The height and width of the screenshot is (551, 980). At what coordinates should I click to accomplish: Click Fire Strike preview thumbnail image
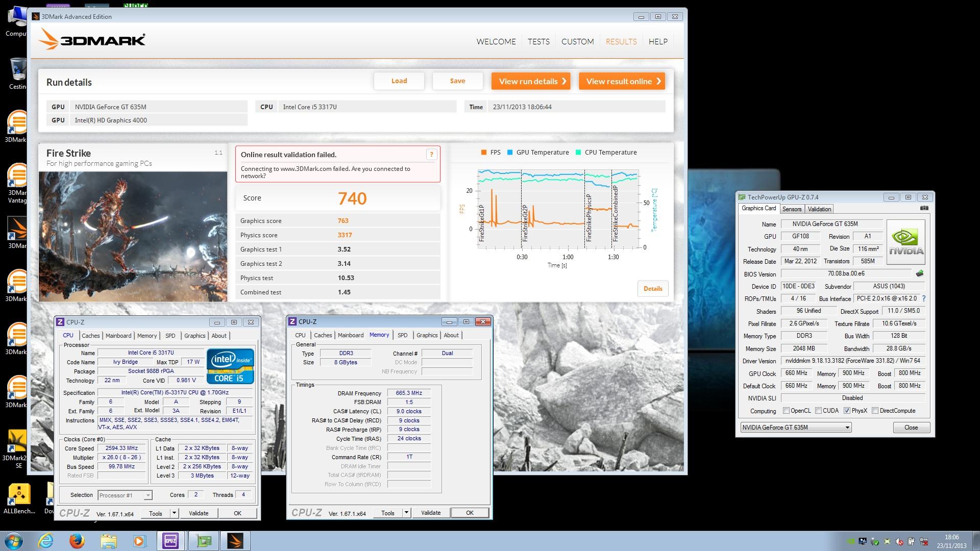tap(133, 236)
